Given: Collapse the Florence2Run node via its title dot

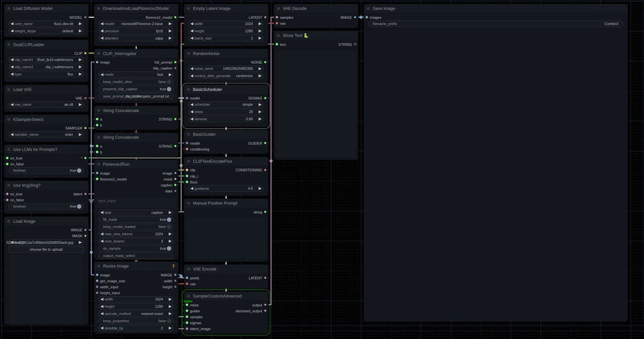Looking at the screenshot, I should tap(99, 164).
